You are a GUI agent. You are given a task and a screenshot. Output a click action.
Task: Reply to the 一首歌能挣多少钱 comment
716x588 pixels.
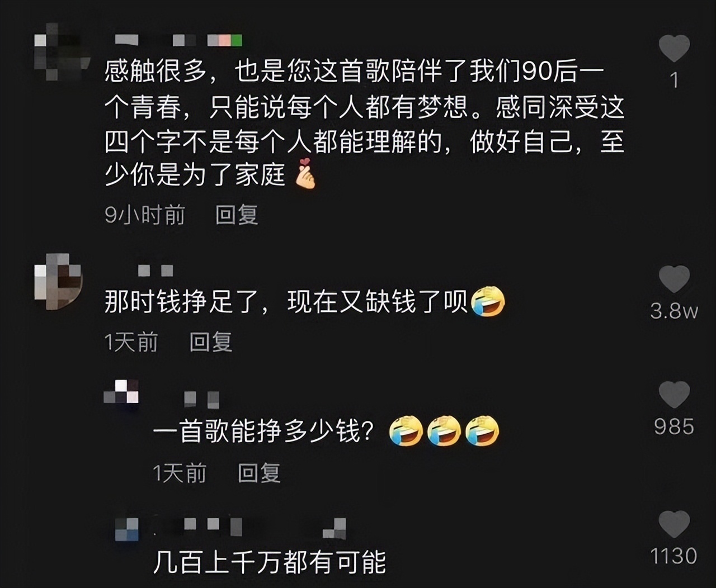coord(259,473)
